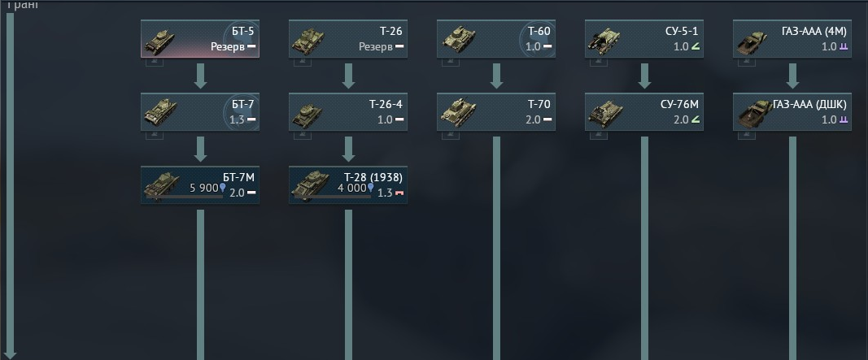The height and width of the screenshot is (360, 868).
Task: Click the arrow below СУ-5-1
Action: 644,76
